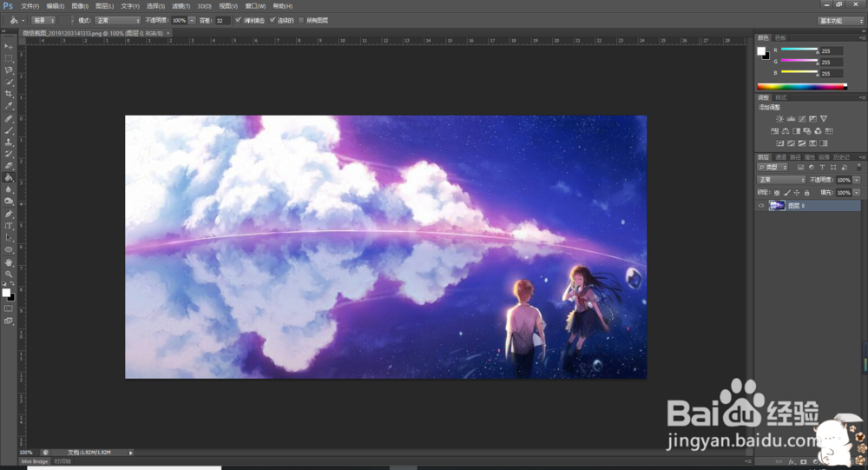Add a Brightness/Contrast adjustment
The image size is (868, 470).
tap(779, 119)
